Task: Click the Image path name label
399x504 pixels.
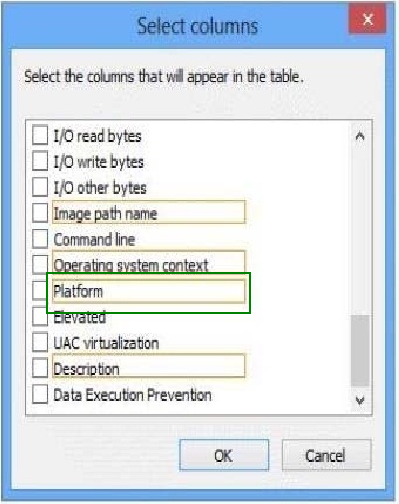Action: 105,214
